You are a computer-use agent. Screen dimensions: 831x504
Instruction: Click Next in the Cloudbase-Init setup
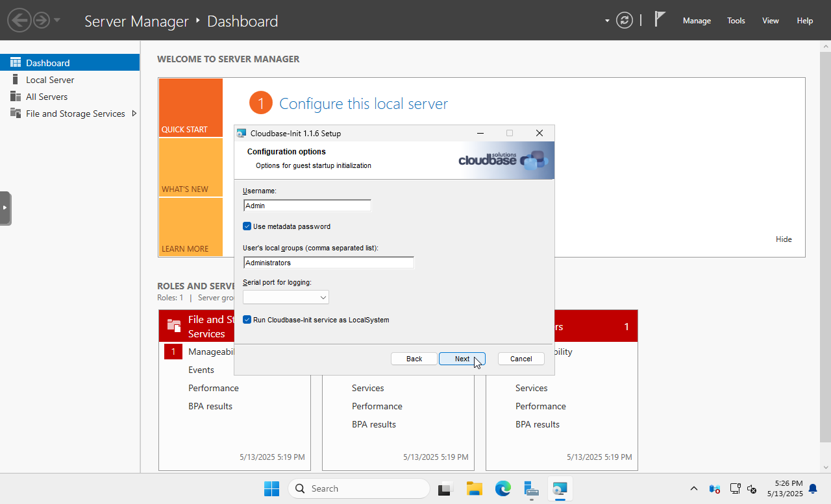click(x=462, y=358)
